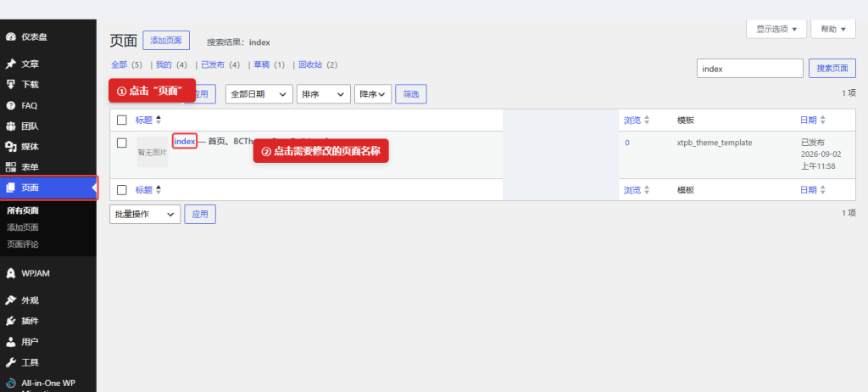Select 所有页面 submenu item
The width and height of the screenshot is (868, 392).
coord(23,210)
